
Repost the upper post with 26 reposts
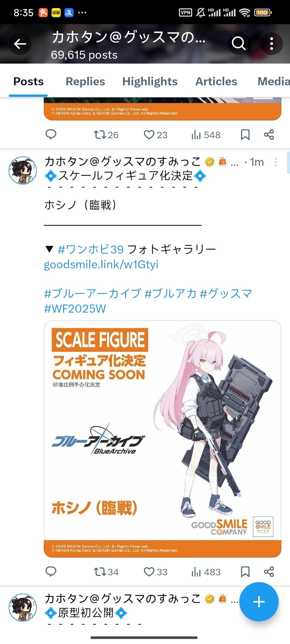(106, 135)
